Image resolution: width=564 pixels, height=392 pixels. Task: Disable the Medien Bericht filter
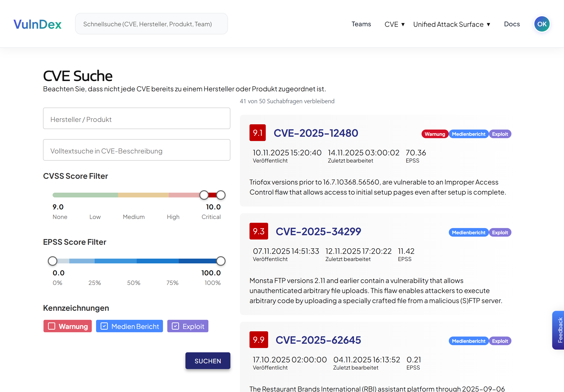pos(129,326)
